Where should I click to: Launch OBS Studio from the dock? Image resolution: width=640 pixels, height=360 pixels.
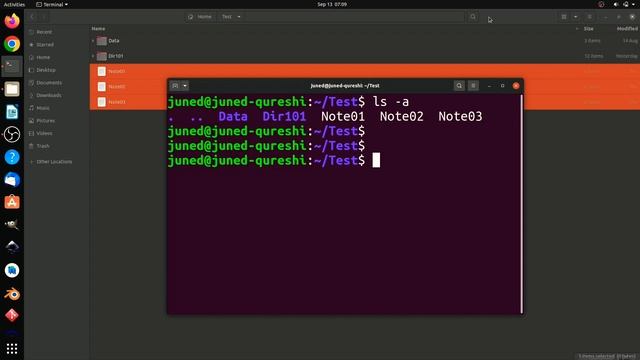point(12,134)
